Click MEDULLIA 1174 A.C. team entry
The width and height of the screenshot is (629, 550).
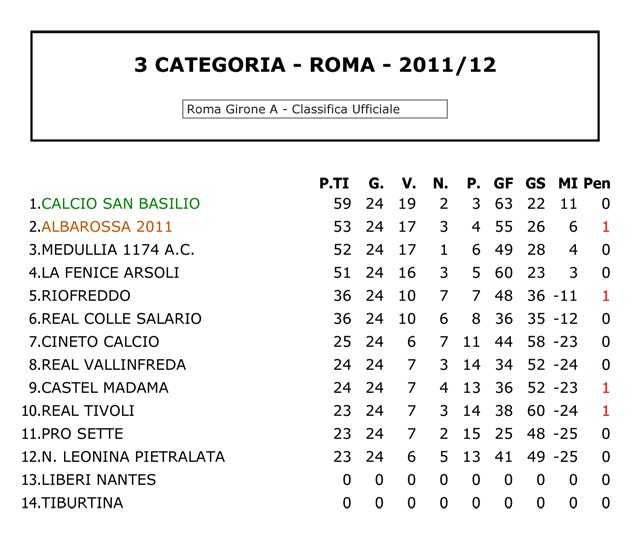coord(118,250)
